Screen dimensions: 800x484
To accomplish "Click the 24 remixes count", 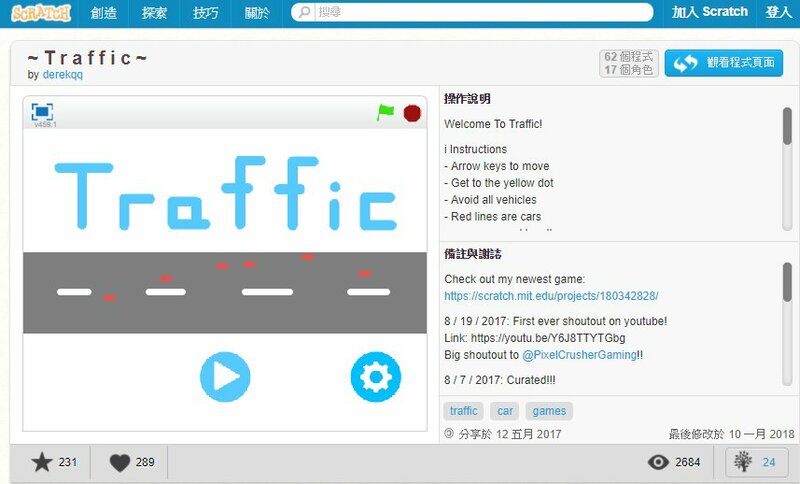I will coord(769,462).
